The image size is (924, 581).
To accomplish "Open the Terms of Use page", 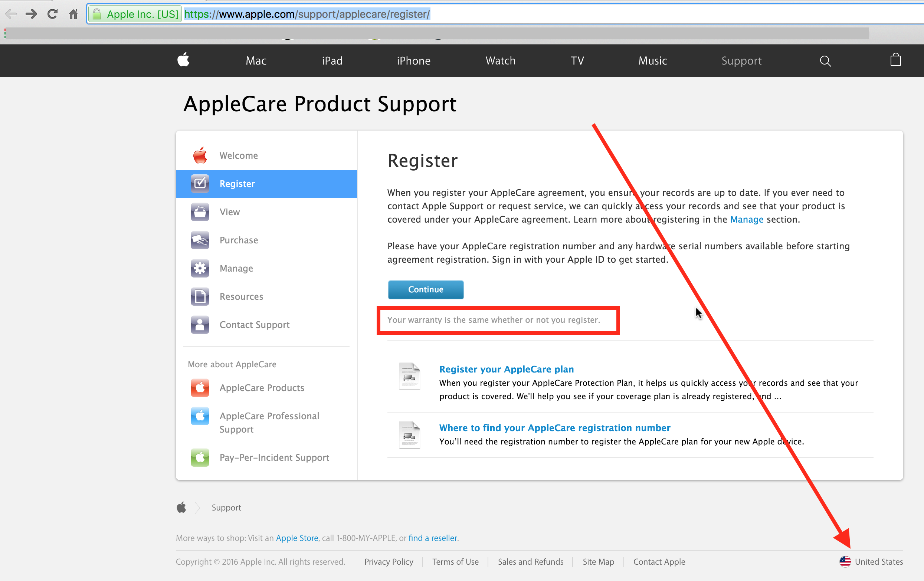I will [455, 561].
